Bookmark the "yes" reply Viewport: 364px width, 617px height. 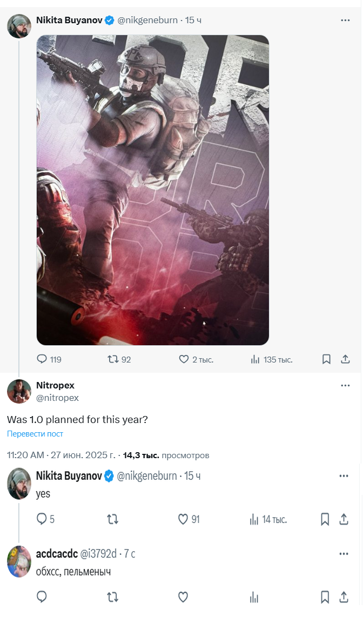click(x=325, y=519)
